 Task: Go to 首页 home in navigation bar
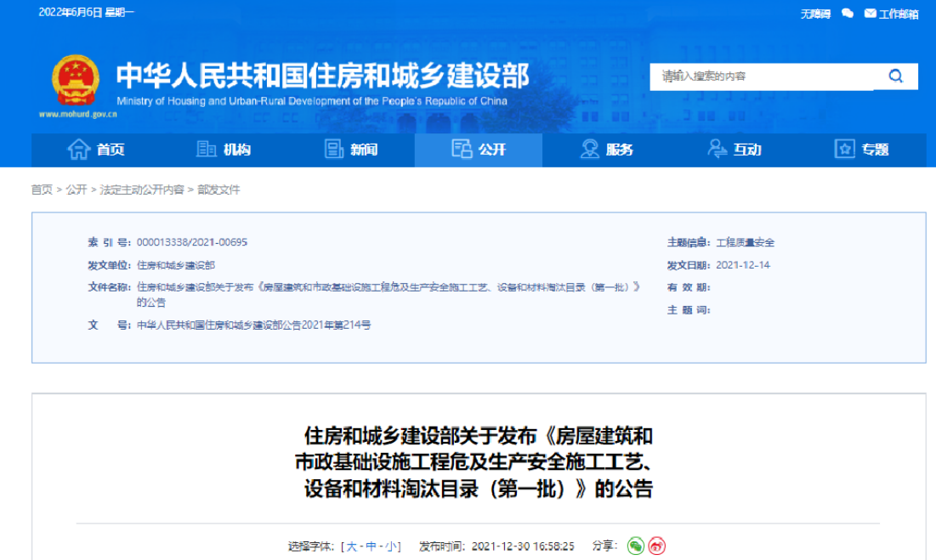coord(96,150)
